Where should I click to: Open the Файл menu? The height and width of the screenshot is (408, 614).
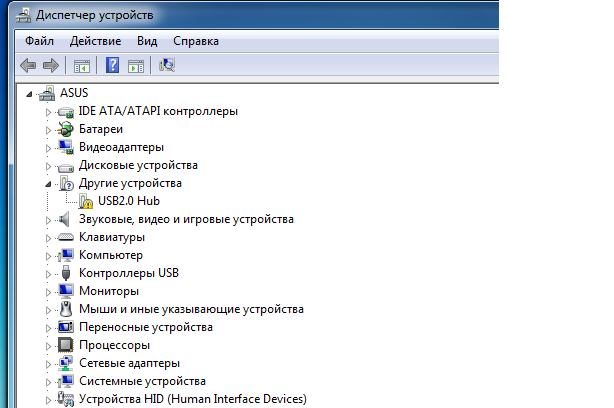pyautogui.click(x=40, y=41)
